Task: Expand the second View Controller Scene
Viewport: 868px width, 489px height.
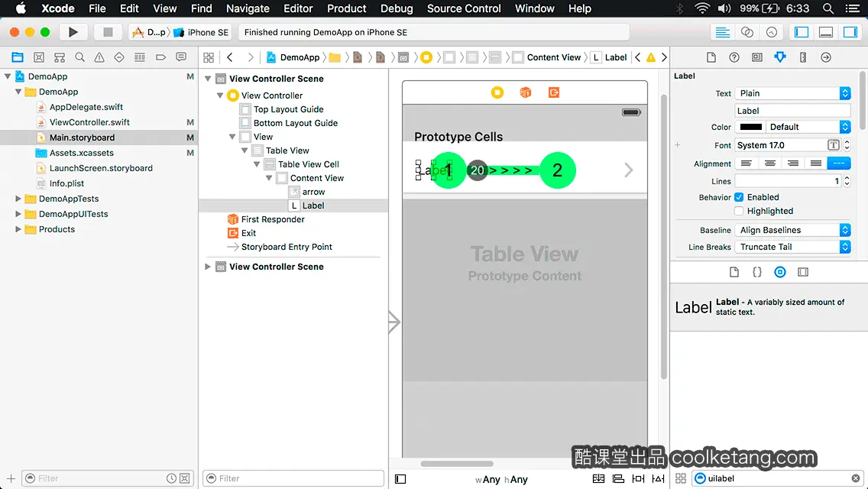Action: [x=208, y=267]
